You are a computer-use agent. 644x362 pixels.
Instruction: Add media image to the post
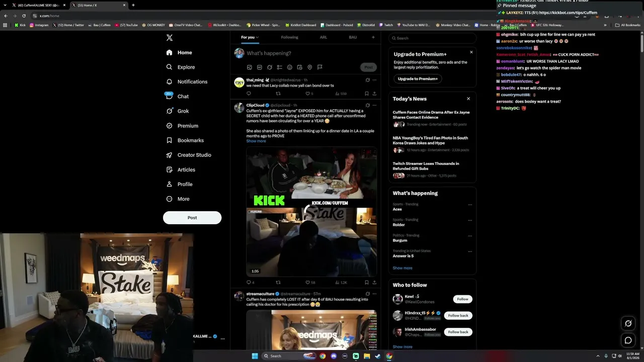tap(249, 67)
